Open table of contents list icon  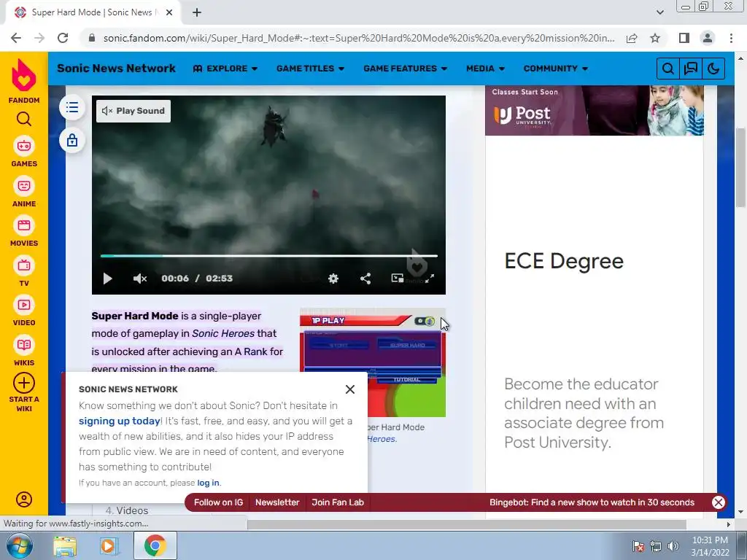pos(72,107)
